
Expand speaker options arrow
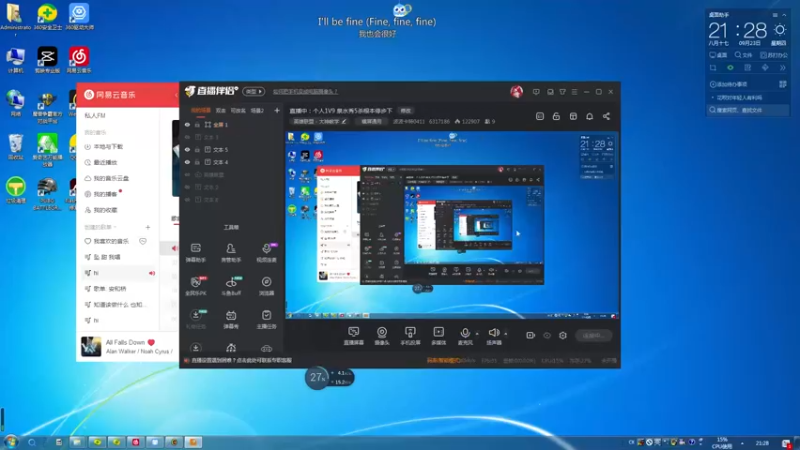[x=506, y=334]
